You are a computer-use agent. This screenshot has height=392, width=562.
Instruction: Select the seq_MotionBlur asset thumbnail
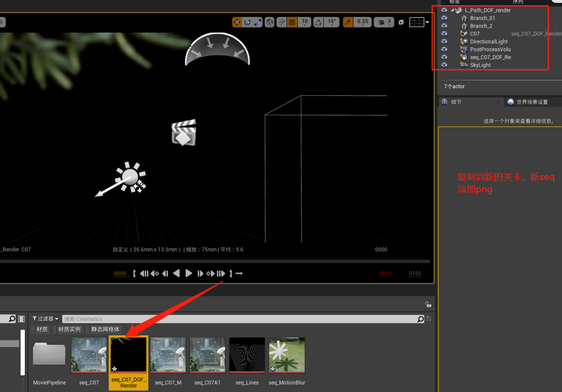coord(287,356)
